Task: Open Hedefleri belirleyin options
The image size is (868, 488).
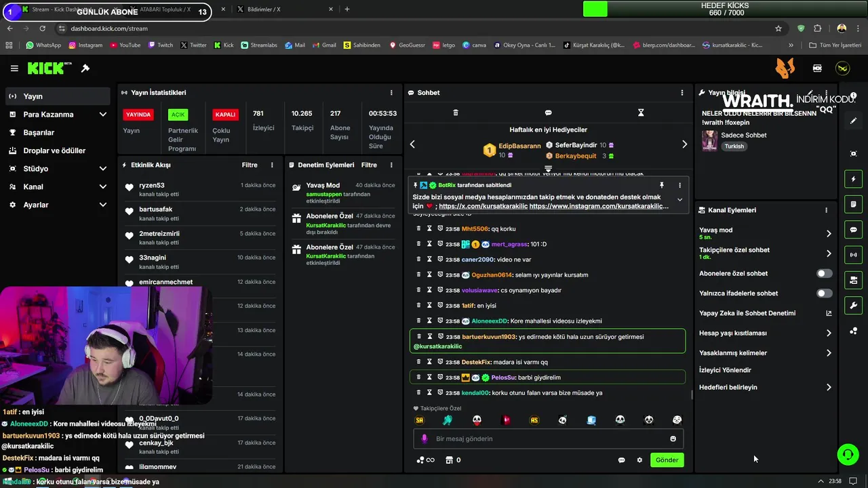Action: [x=829, y=388]
